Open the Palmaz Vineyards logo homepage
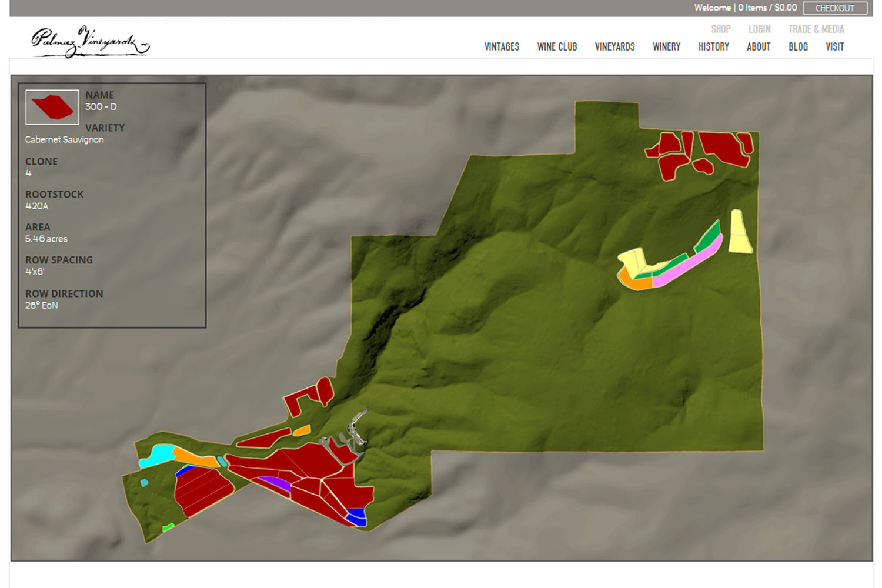Viewport: 882px width, 588px height. coord(90,41)
